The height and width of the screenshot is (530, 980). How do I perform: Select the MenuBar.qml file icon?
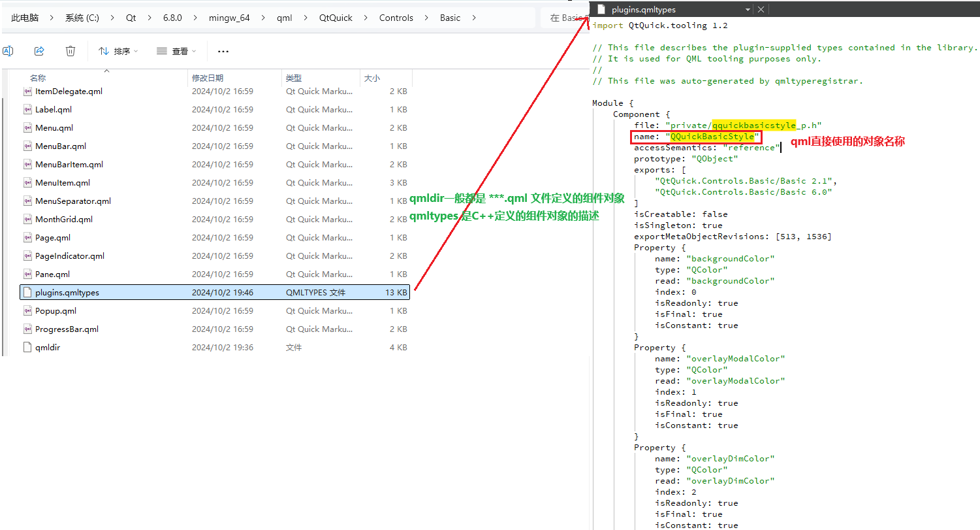point(27,146)
